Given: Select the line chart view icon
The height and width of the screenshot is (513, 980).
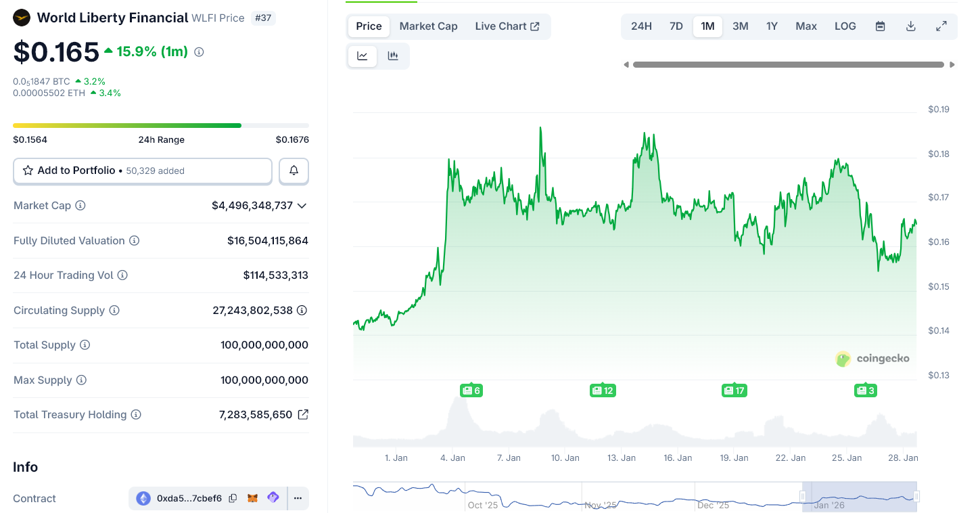Looking at the screenshot, I should pyautogui.click(x=363, y=56).
